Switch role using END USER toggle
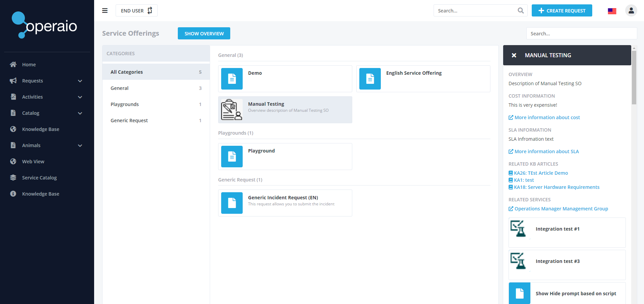Viewport: 644px width, 304px height. [x=136, y=10]
